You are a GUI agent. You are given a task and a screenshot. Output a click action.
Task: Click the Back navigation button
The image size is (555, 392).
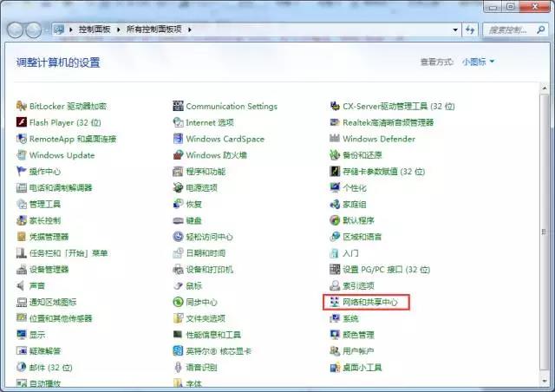[16, 30]
